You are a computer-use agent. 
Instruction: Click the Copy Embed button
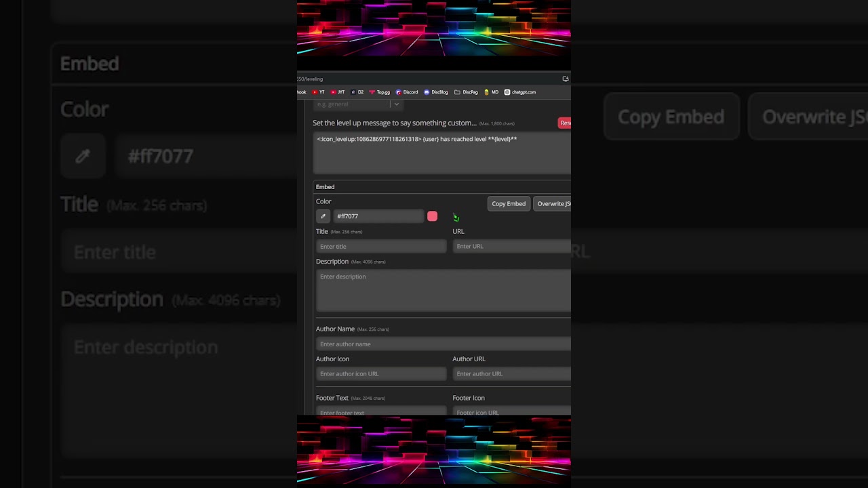tap(509, 203)
